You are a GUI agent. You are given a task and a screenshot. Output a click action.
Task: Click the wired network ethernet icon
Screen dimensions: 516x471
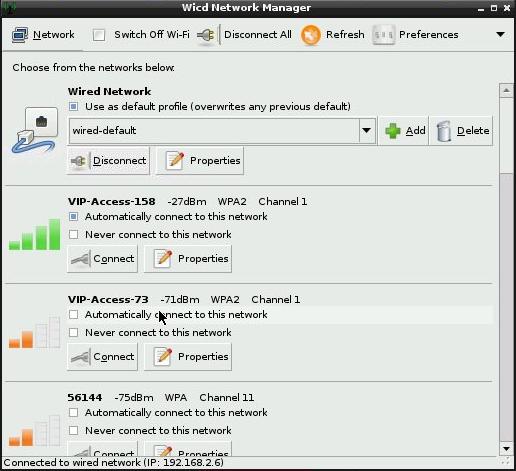click(34, 131)
